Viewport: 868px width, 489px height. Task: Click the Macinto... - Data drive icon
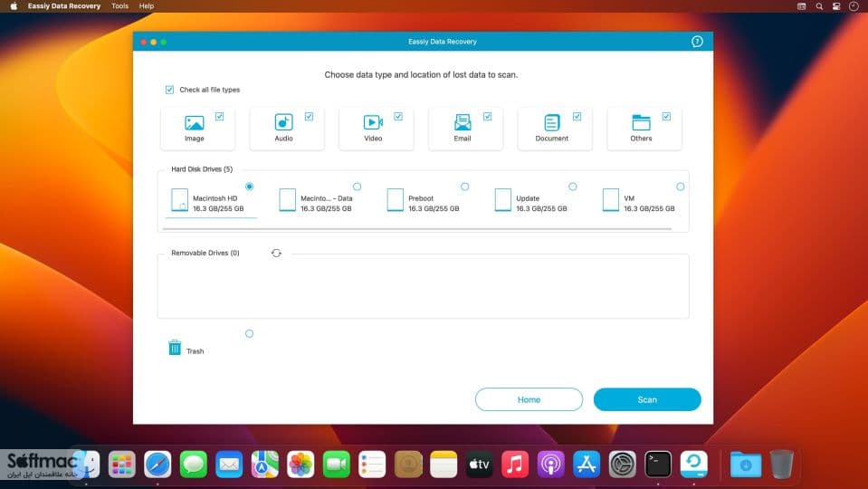(x=287, y=200)
